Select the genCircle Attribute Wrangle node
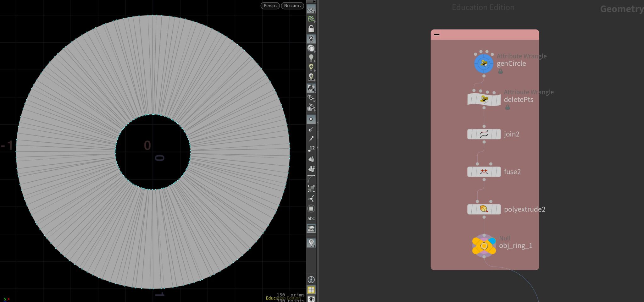Screen dimensions: 644x302 pos(484,63)
